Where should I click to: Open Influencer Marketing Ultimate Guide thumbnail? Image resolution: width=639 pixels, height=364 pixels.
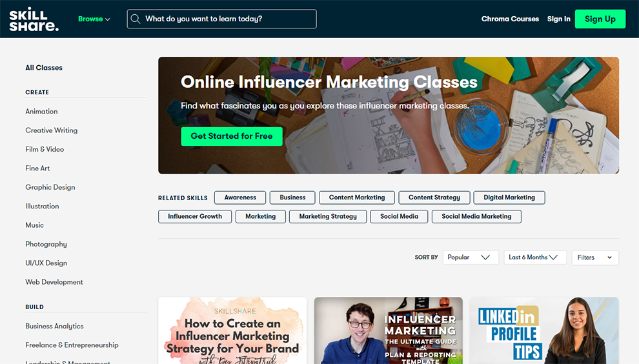pyautogui.click(x=389, y=330)
